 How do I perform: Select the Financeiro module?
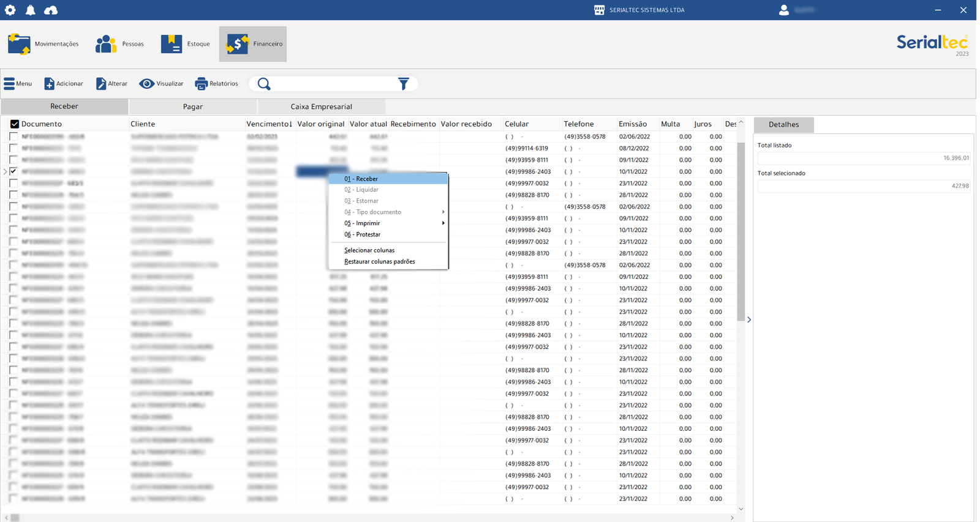(253, 44)
